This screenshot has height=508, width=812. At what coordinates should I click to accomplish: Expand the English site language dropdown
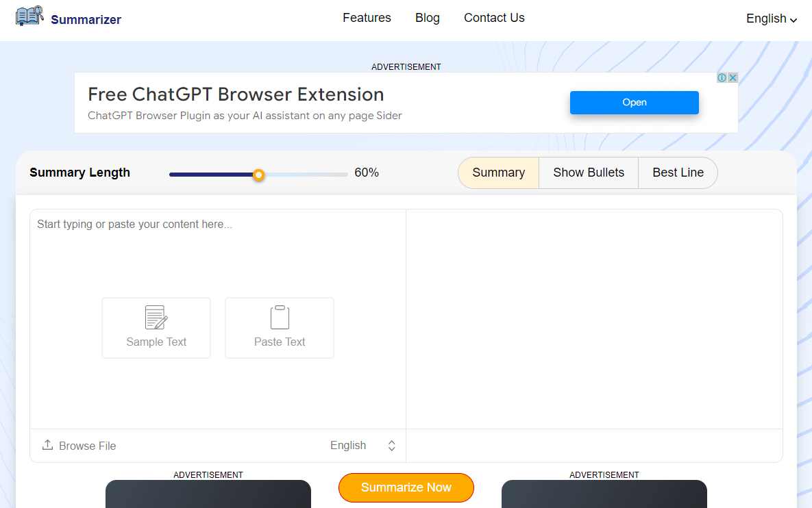771,18
